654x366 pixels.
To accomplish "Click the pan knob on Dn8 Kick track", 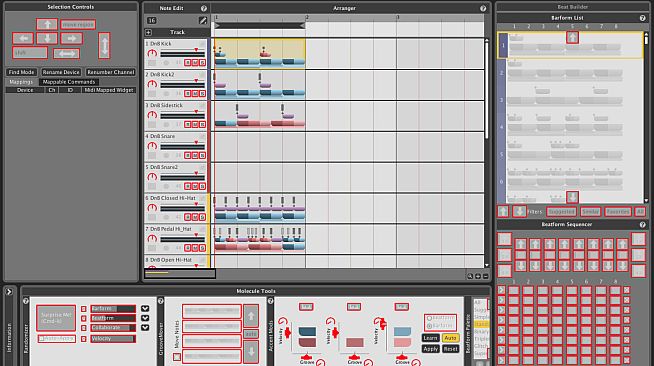I will pos(152,53).
